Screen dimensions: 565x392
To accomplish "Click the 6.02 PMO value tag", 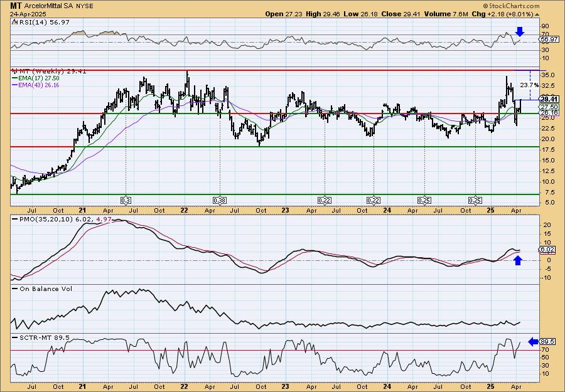I will tap(547, 250).
